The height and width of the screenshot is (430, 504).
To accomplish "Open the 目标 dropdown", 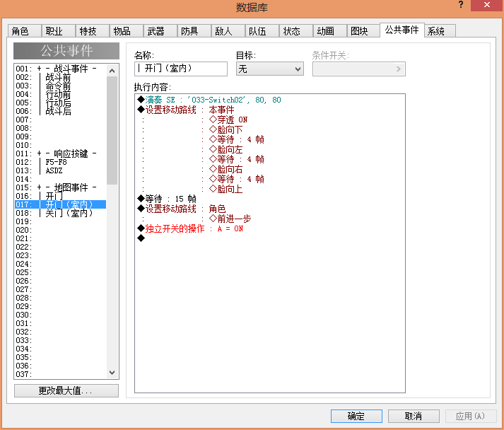I will tap(270, 69).
